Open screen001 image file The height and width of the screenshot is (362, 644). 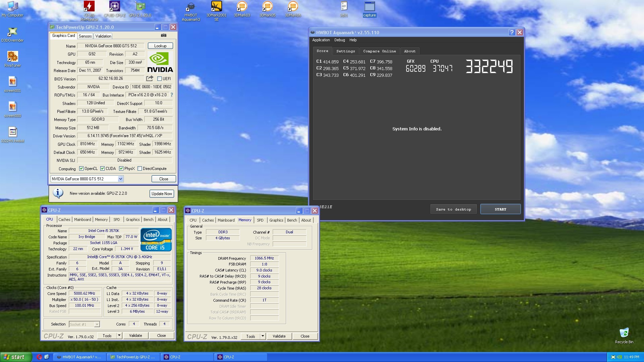click(12, 84)
